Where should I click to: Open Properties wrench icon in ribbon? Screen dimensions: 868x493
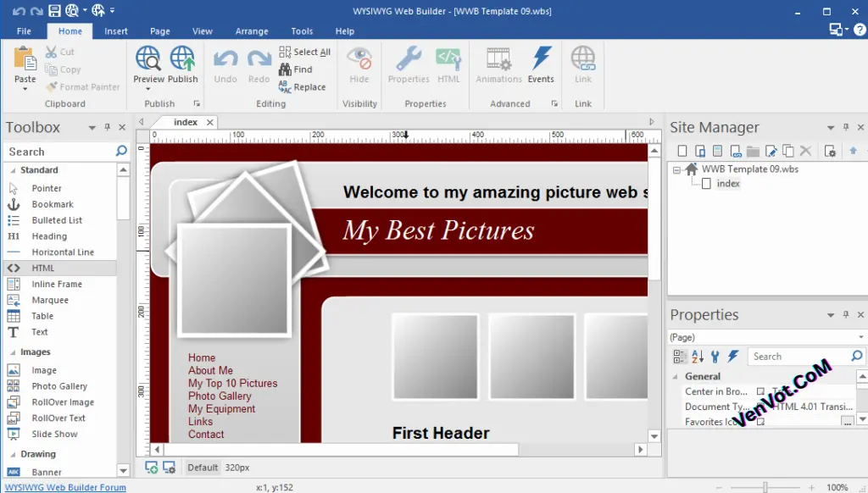point(409,58)
